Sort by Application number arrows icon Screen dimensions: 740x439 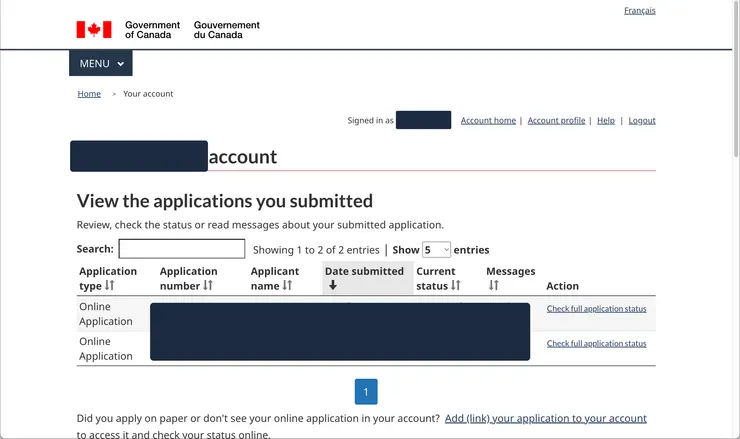(208, 286)
